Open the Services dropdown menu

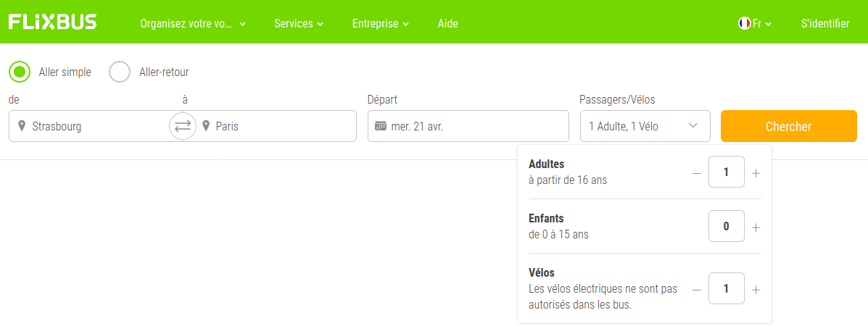click(299, 24)
